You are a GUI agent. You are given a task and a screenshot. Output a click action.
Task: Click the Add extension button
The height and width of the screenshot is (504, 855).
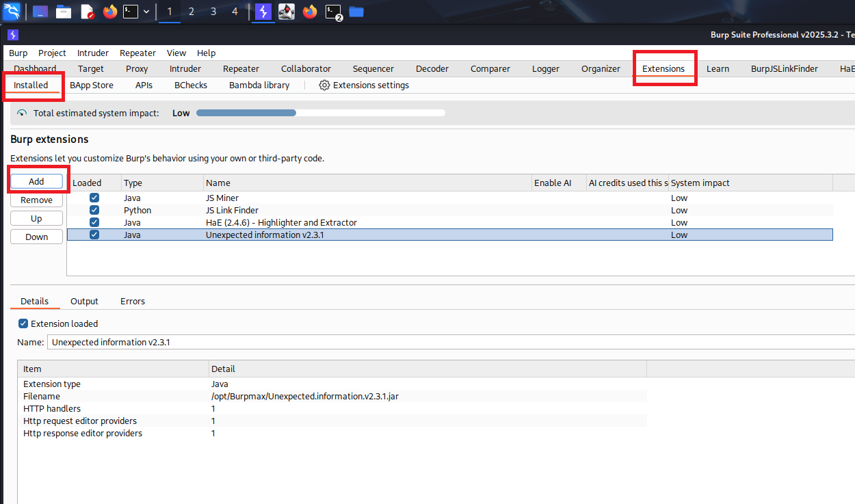pos(36,182)
